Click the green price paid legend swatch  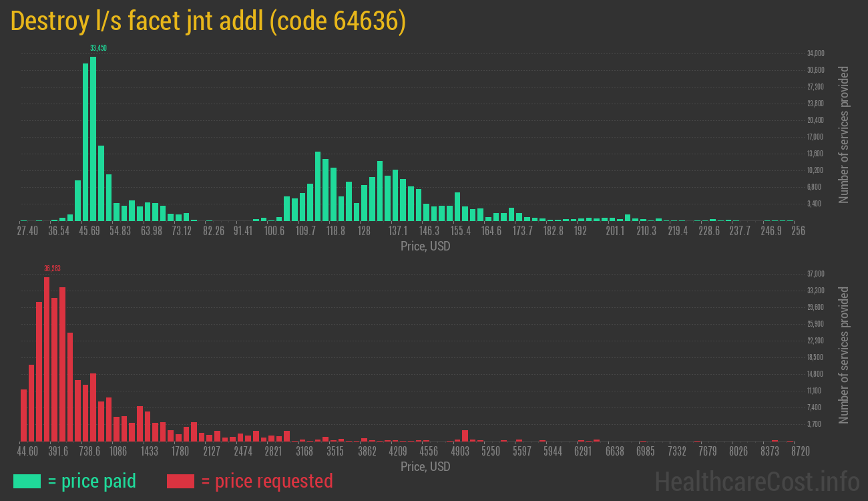[27, 481]
